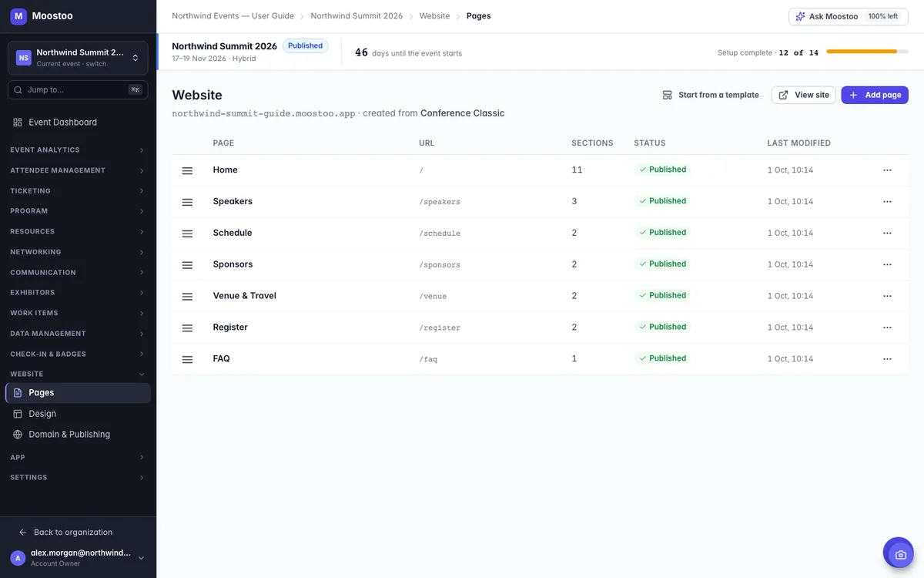This screenshot has width=924, height=578.
Task: Click the Published badge beside the event title
Action: click(x=305, y=46)
